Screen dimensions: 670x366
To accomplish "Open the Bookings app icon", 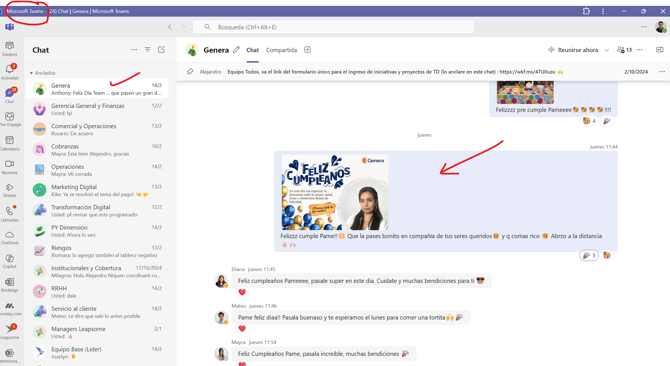I will [9, 285].
